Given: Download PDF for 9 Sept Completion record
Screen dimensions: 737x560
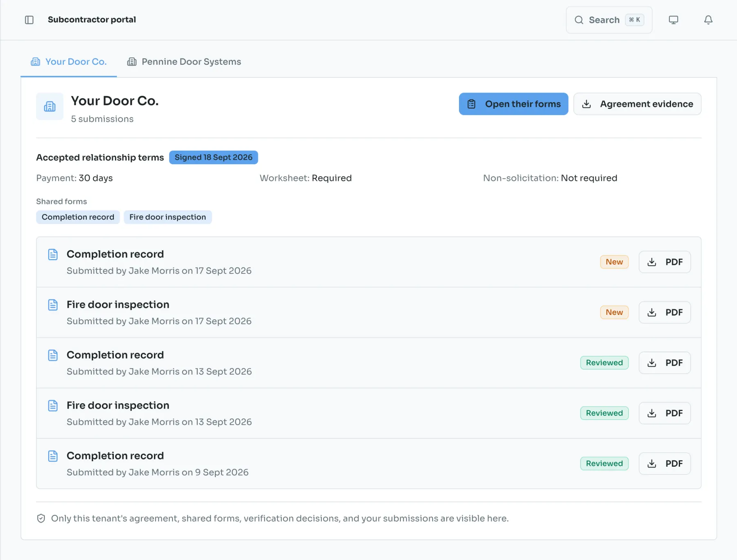Looking at the screenshot, I should tap(665, 463).
